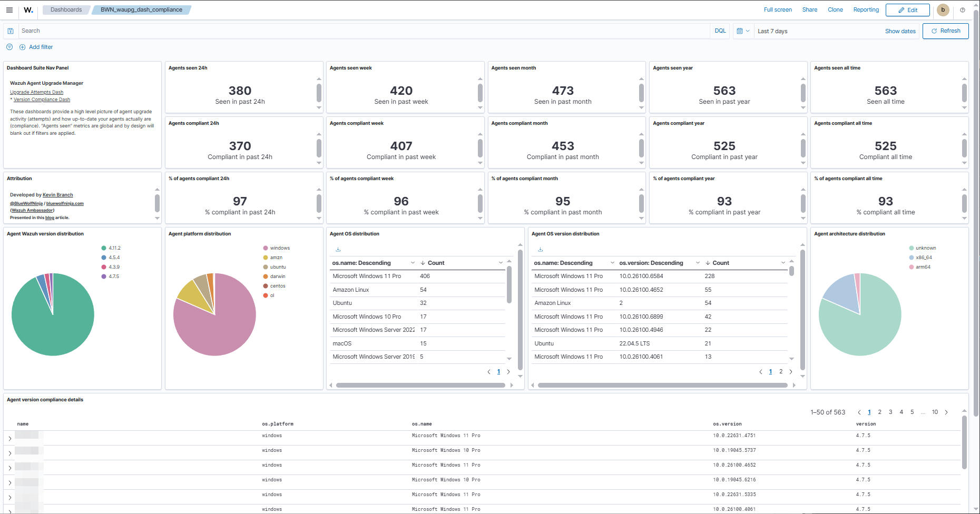Screen dimensions: 980x514
Task: Open the Reporting menu
Action: point(866,9)
